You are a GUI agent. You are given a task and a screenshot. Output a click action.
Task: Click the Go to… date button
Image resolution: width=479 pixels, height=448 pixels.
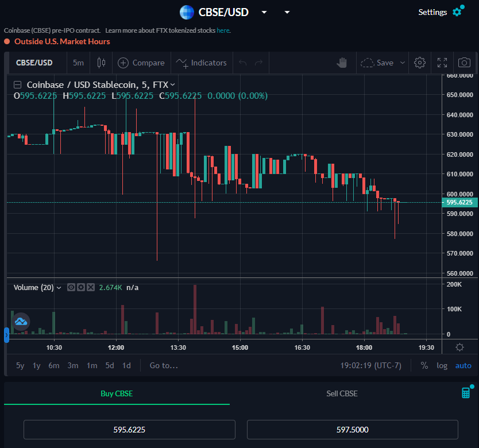pyautogui.click(x=164, y=365)
